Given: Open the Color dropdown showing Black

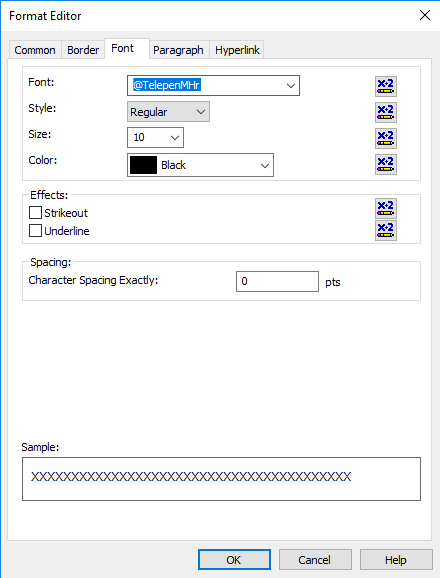Looking at the screenshot, I should tap(200, 165).
